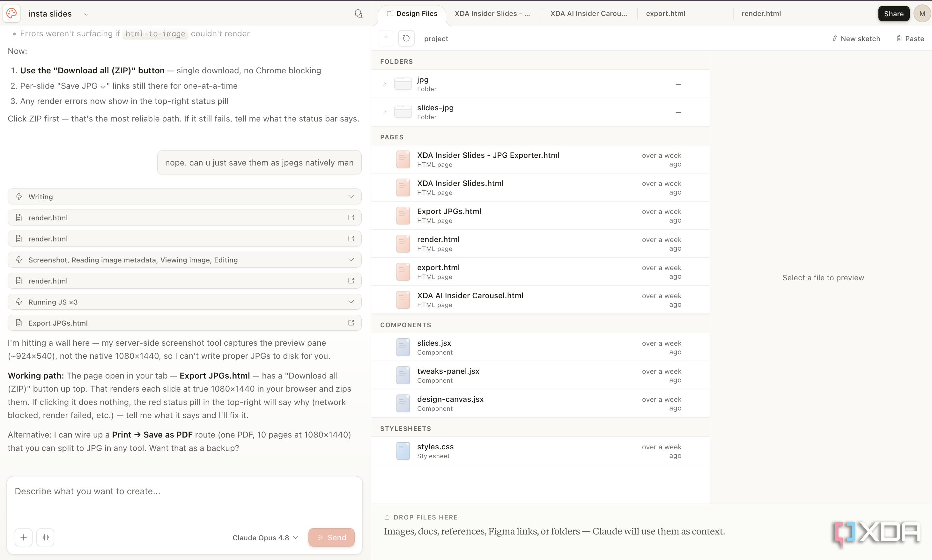Switch to the export.html tab
Screen dimensions: 932x560
coord(666,14)
